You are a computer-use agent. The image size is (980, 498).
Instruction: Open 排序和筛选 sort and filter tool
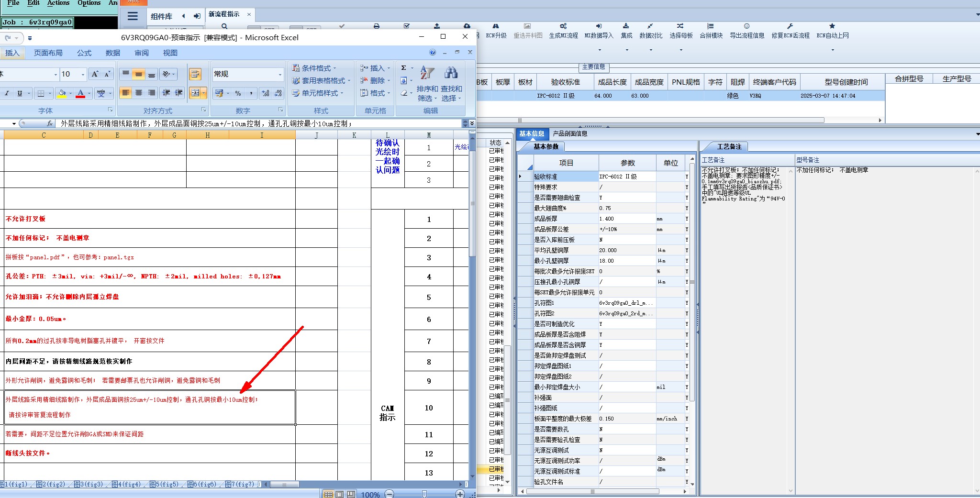pos(427,84)
